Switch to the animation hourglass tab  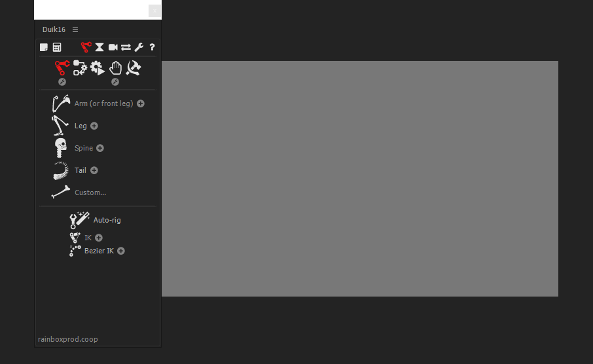click(x=99, y=47)
